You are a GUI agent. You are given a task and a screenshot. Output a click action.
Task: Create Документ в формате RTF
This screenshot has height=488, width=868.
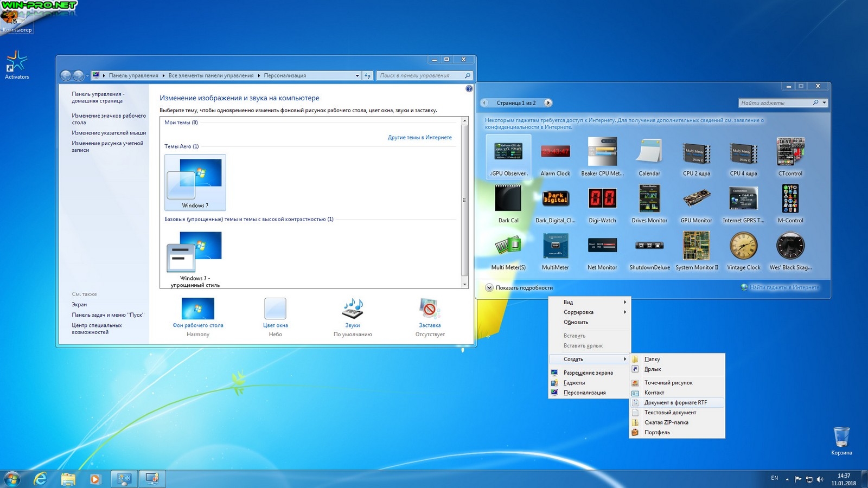[x=677, y=402]
